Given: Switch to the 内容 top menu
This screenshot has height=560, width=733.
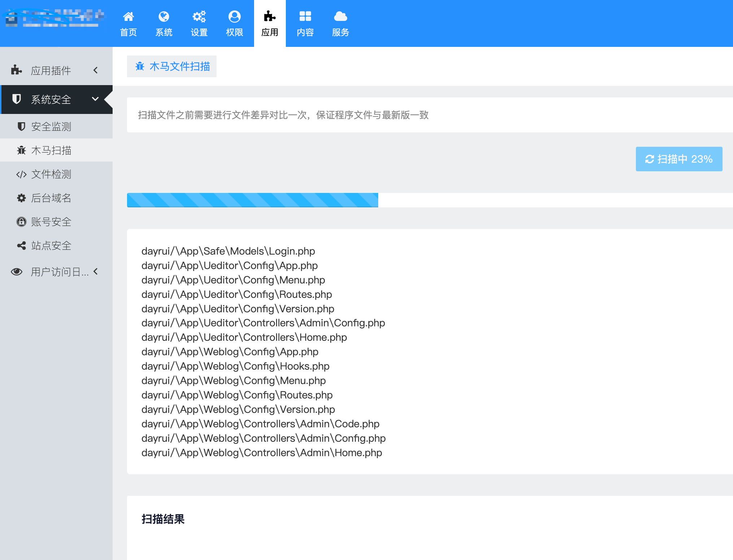Looking at the screenshot, I should coord(305,23).
